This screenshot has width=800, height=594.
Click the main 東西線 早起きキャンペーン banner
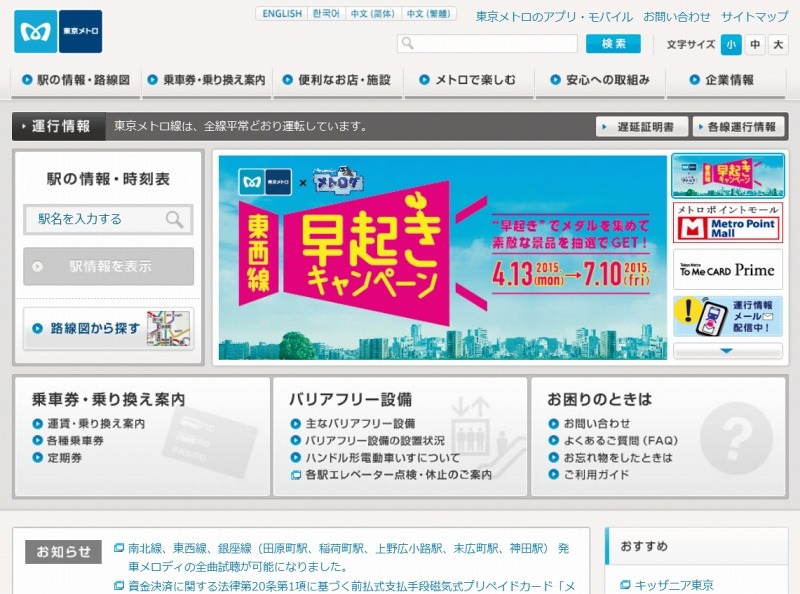pos(442,258)
